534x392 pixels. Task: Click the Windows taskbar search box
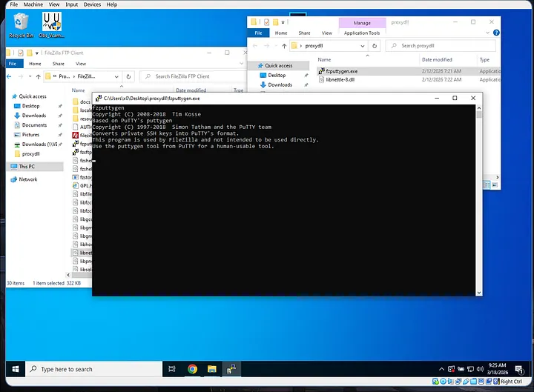[93, 369]
